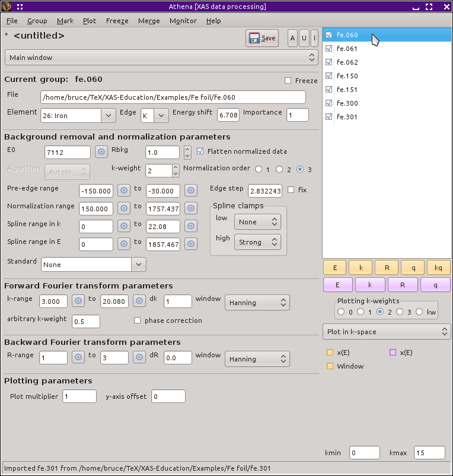Image resolution: width=453 pixels, height=476 pixels.
Task: Unmark all groups with the U button
Action: tap(304, 38)
